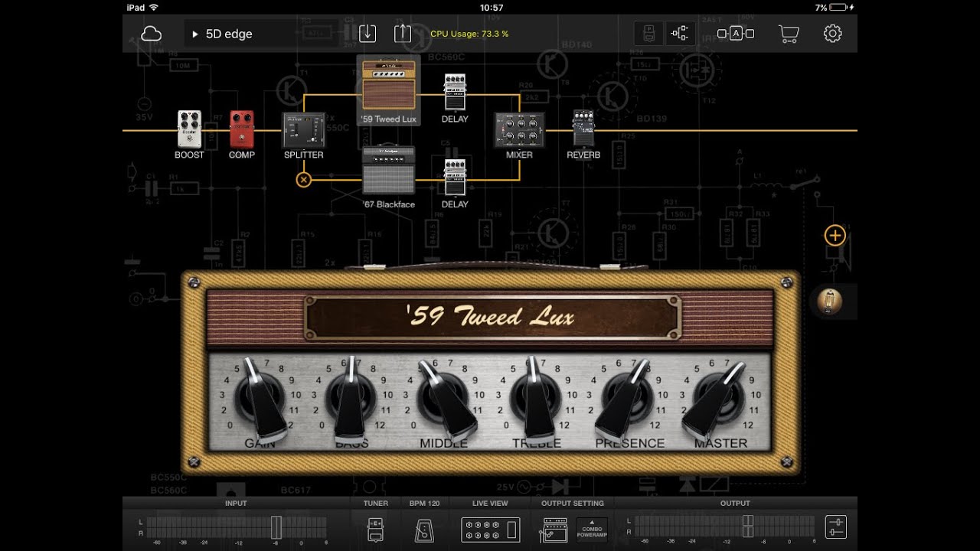Open the settings gear

pyautogui.click(x=833, y=34)
